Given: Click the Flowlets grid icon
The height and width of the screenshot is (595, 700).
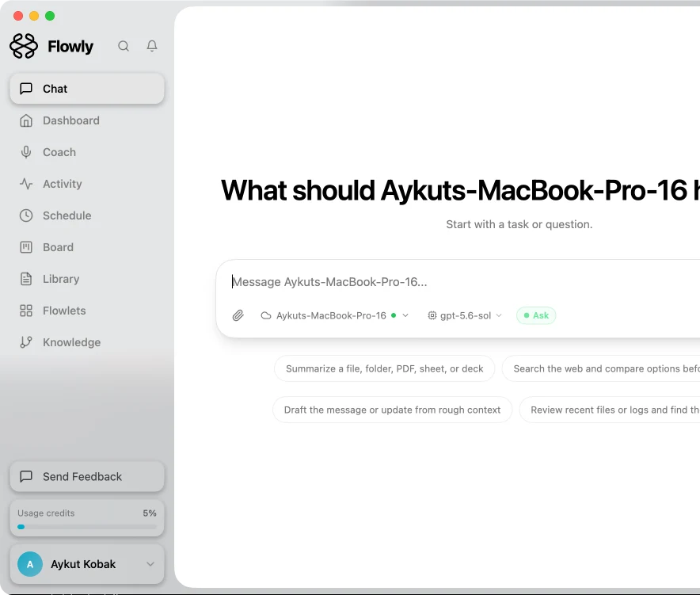Looking at the screenshot, I should click(26, 311).
